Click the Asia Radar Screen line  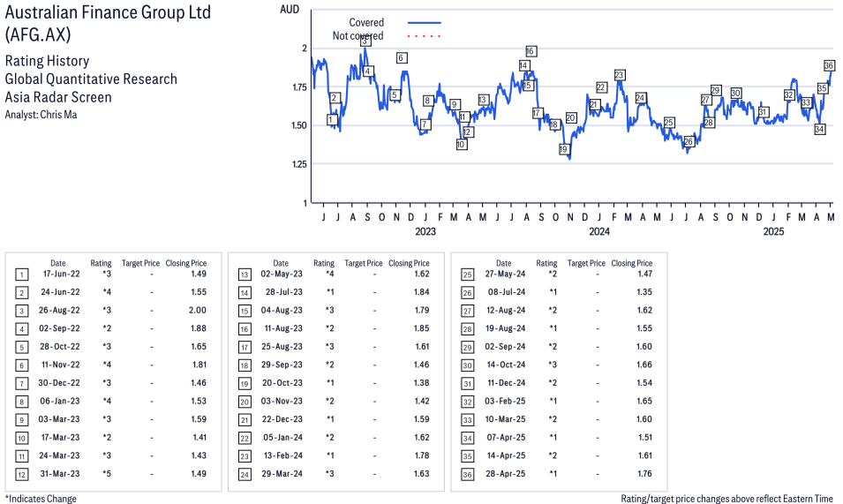[58, 97]
